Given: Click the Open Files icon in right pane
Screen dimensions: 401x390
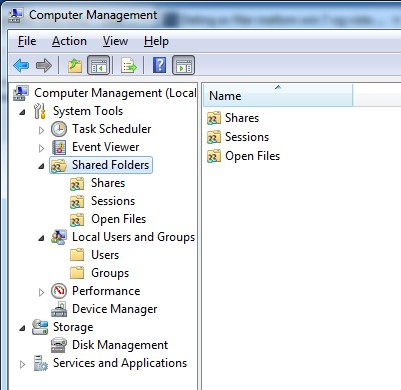Looking at the screenshot, I should coord(214,156).
